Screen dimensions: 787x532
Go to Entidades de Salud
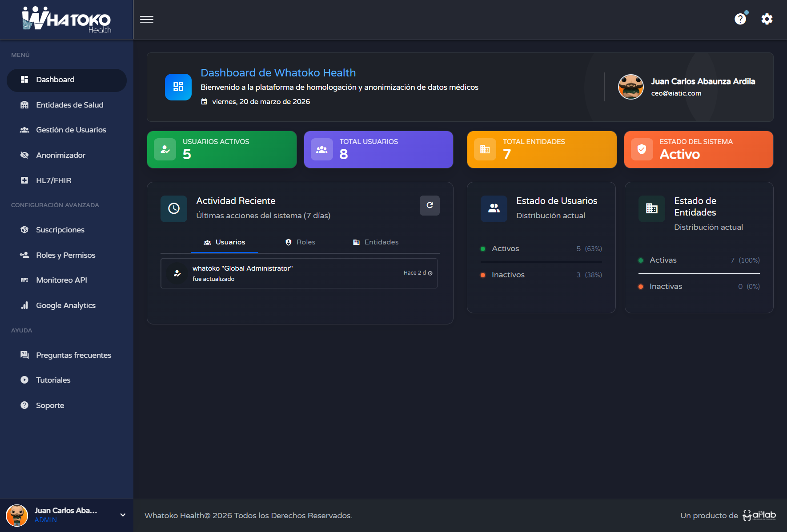[x=67, y=105]
